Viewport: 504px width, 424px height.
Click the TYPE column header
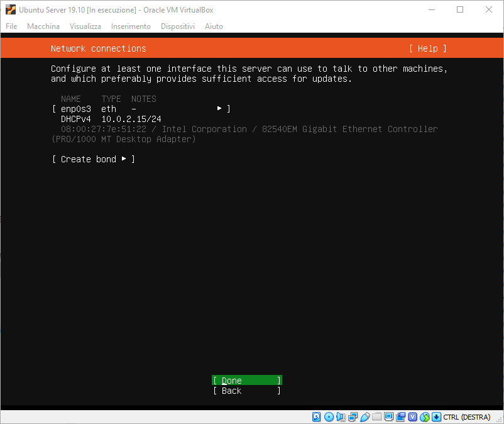tap(111, 99)
